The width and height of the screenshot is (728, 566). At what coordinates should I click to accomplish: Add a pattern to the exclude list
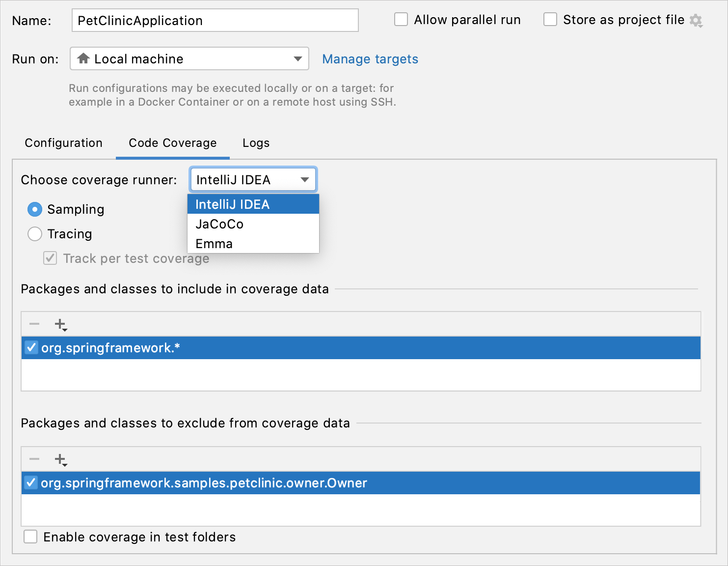tap(60, 459)
